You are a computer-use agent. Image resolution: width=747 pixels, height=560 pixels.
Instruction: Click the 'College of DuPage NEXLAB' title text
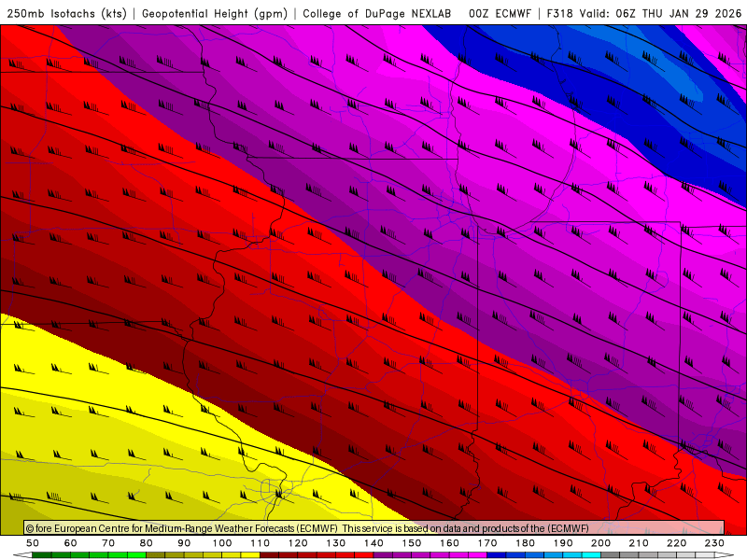click(377, 14)
